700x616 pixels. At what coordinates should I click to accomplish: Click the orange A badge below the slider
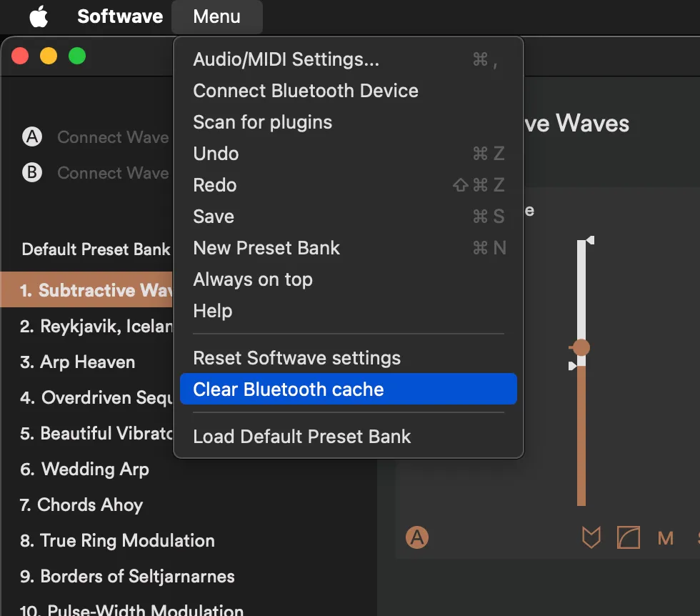(x=417, y=537)
